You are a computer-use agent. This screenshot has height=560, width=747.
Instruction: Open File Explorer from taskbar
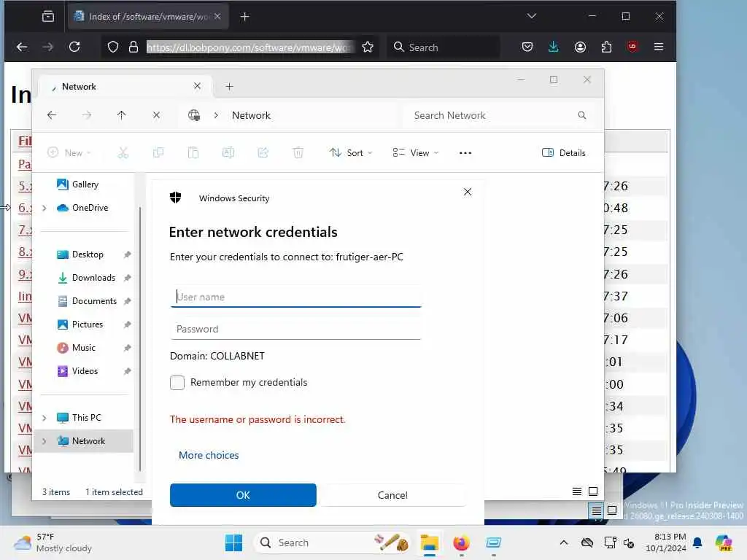[x=429, y=542]
